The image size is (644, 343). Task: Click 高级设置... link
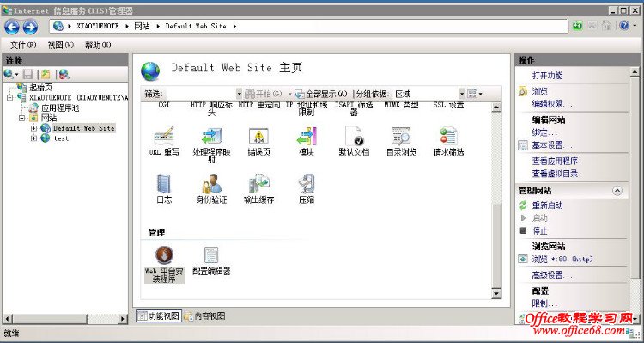pyautogui.click(x=552, y=275)
